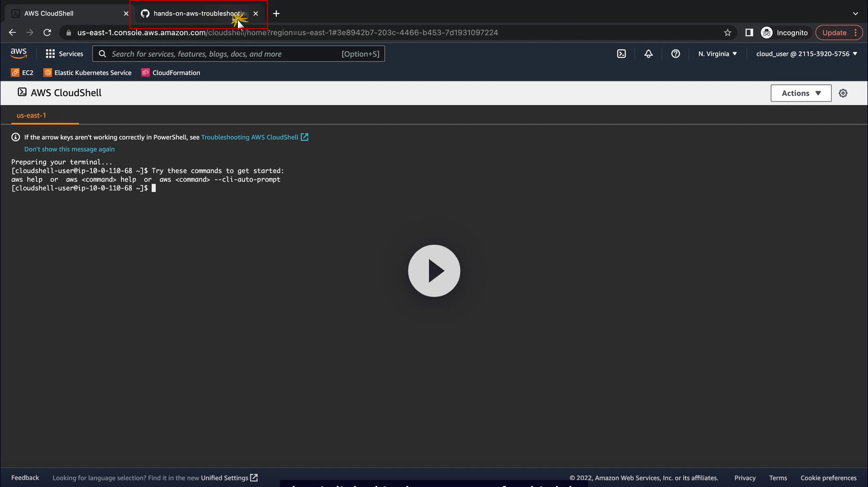
Task: Open the Incognito profile indicator
Action: [784, 33]
